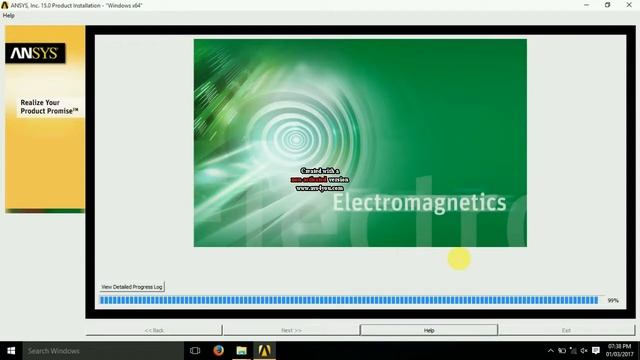Restore down the ANSYS installer window
The width and height of the screenshot is (640, 360).
(x=607, y=5)
